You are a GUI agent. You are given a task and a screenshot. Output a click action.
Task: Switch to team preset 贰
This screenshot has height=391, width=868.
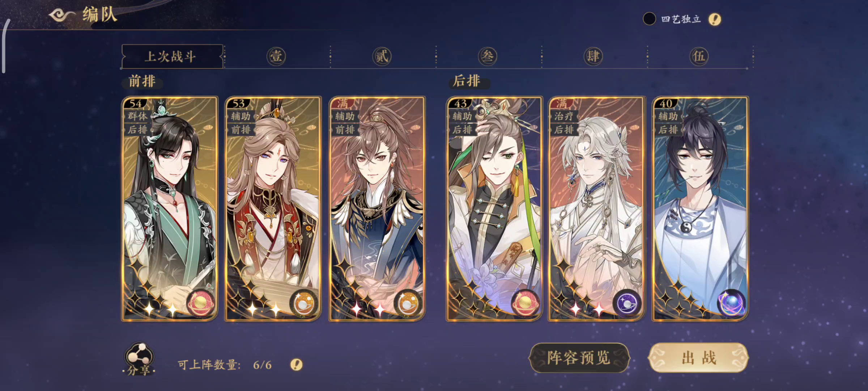click(x=382, y=56)
